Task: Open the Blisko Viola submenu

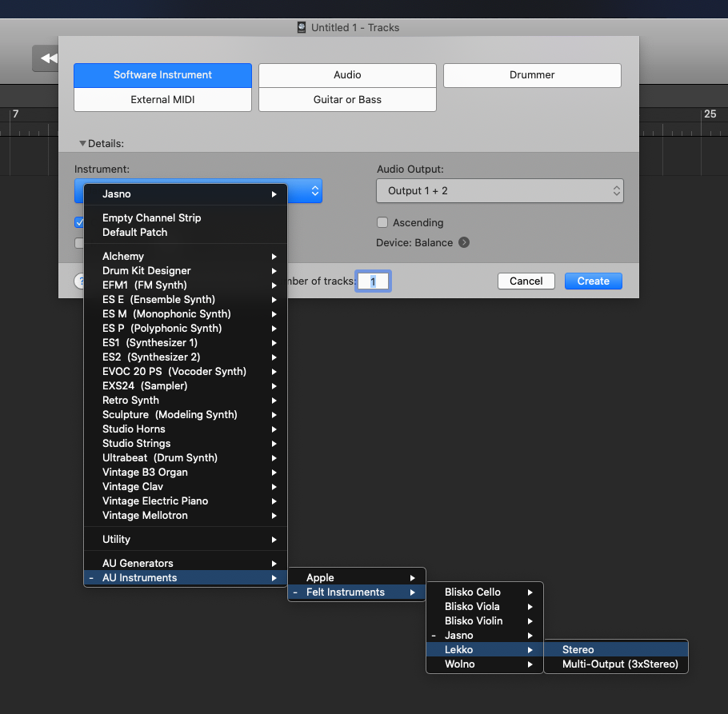Action: point(485,606)
